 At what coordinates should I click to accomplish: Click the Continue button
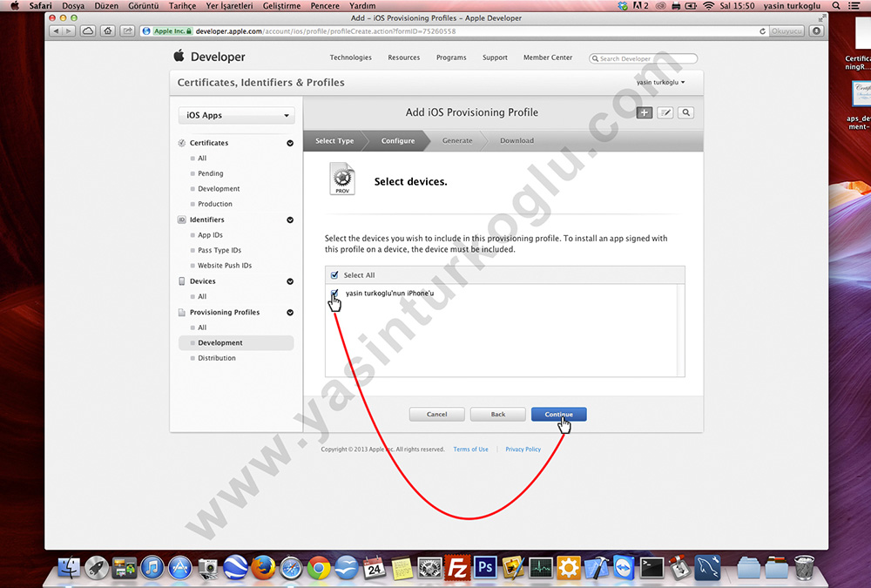[559, 414]
